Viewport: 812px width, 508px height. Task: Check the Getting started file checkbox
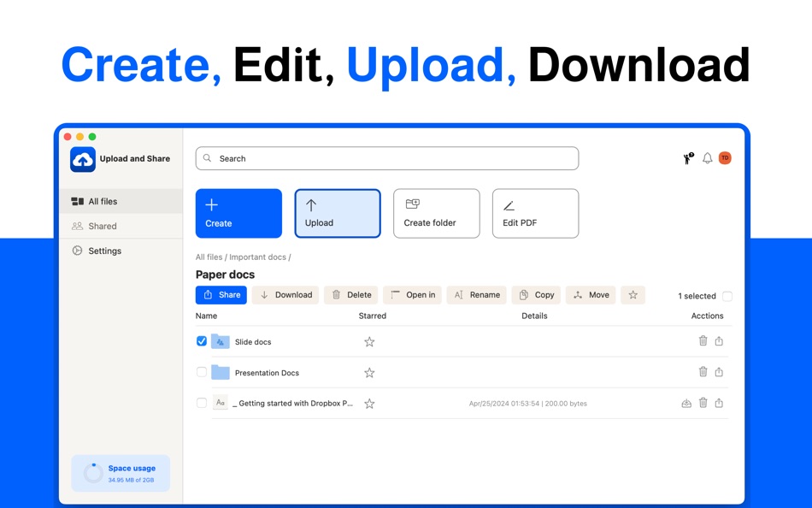point(202,403)
